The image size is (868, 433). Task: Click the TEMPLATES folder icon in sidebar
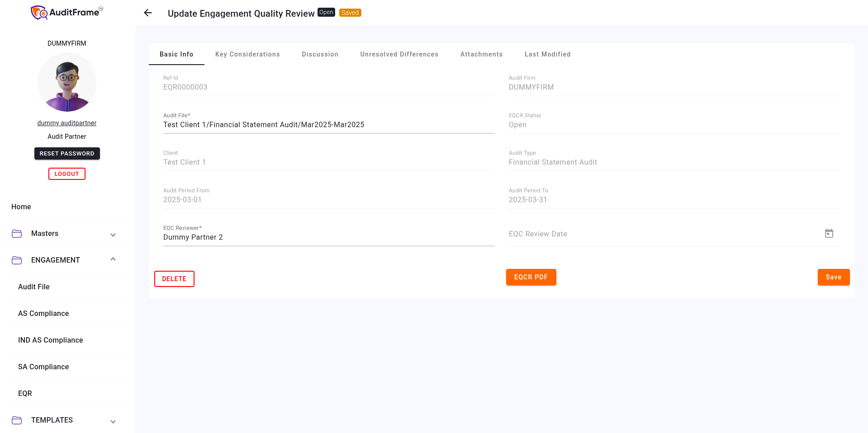17,420
